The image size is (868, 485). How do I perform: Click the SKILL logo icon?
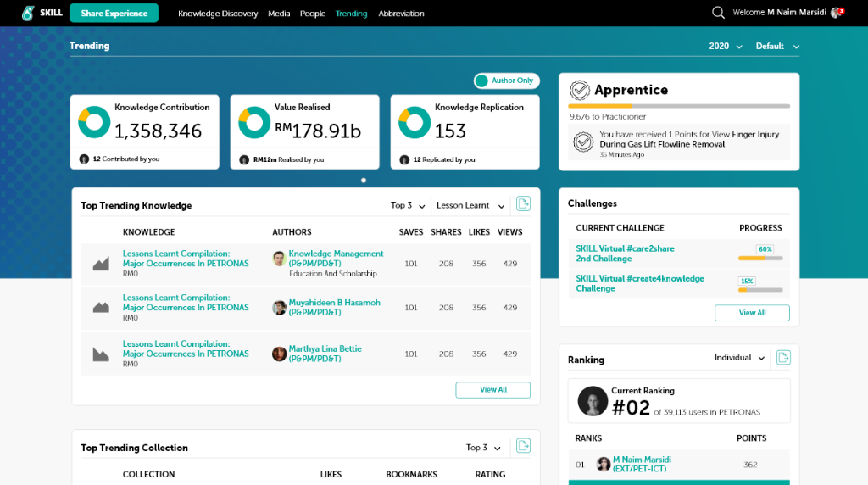click(28, 13)
